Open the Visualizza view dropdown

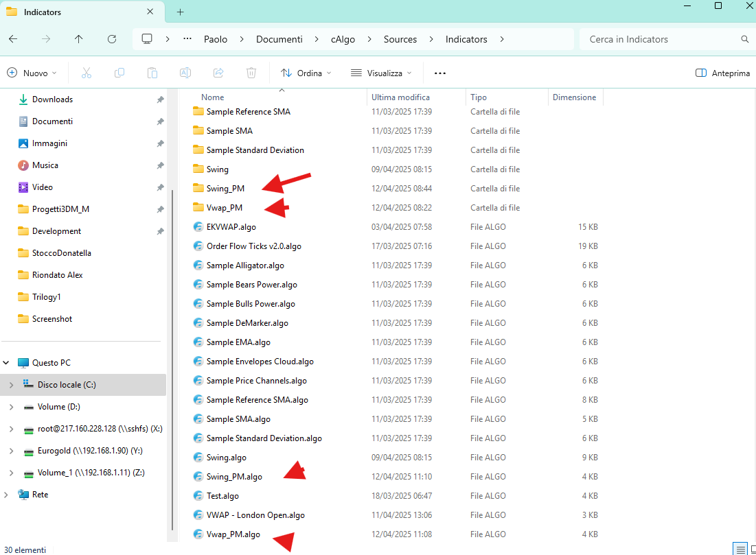click(x=381, y=73)
